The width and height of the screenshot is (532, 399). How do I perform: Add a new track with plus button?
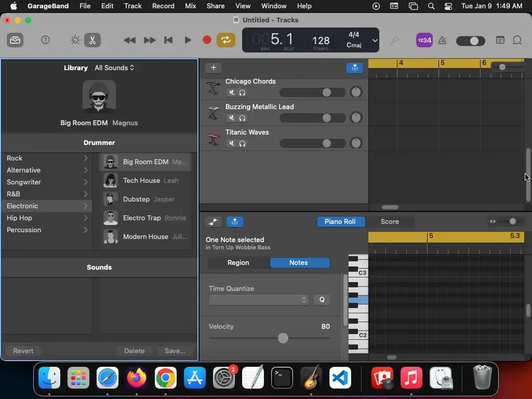coord(214,68)
